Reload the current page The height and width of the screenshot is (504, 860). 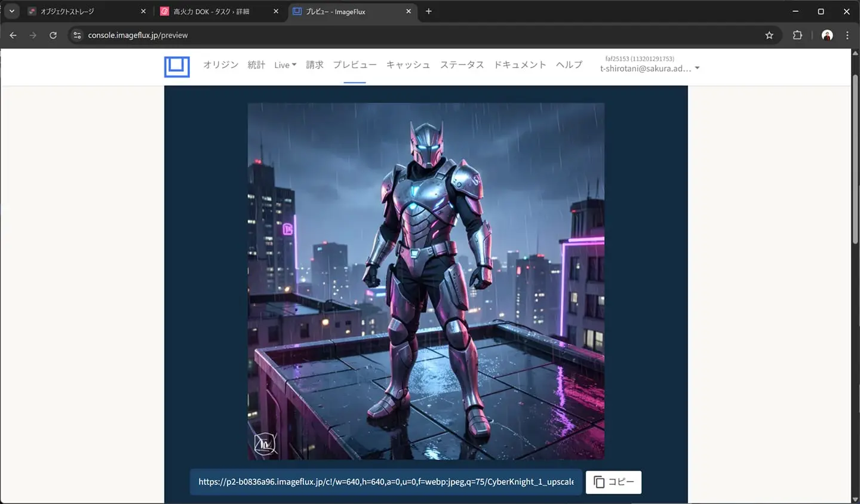pos(53,35)
